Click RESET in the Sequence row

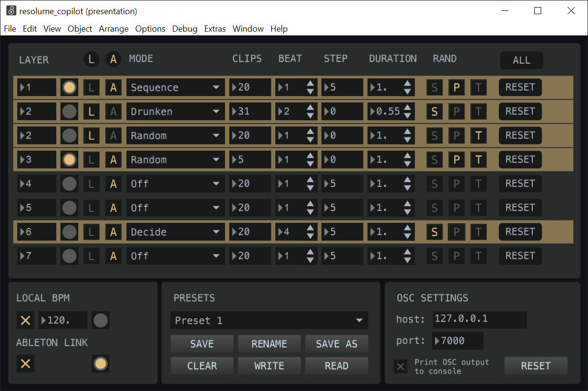point(520,87)
